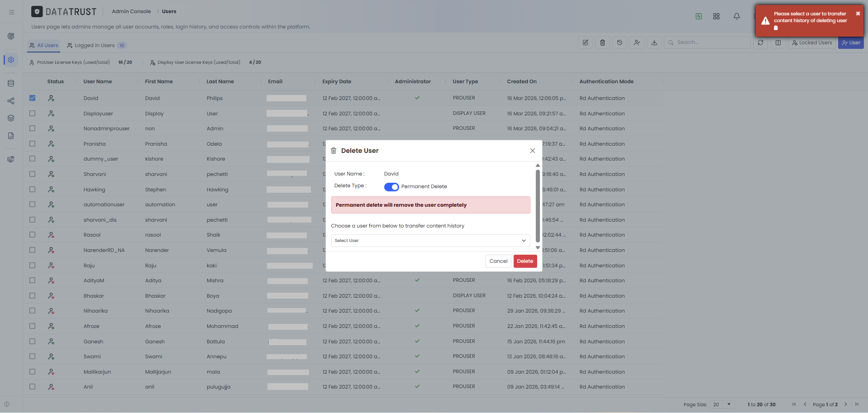Open the report file icon in sidebar
The image size is (868, 413).
pos(11,136)
